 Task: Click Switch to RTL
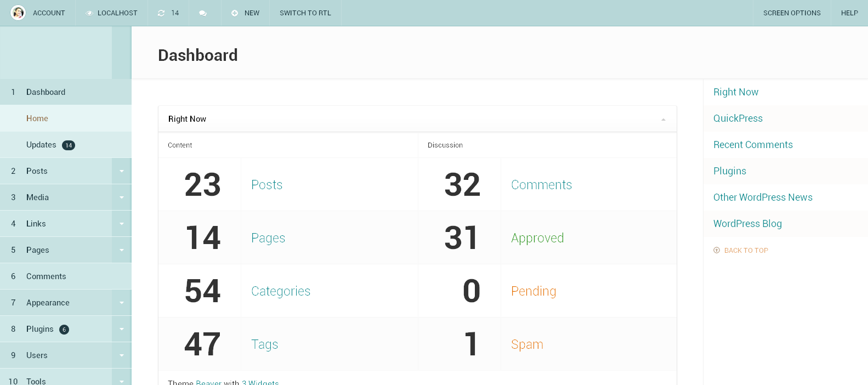pos(305,13)
